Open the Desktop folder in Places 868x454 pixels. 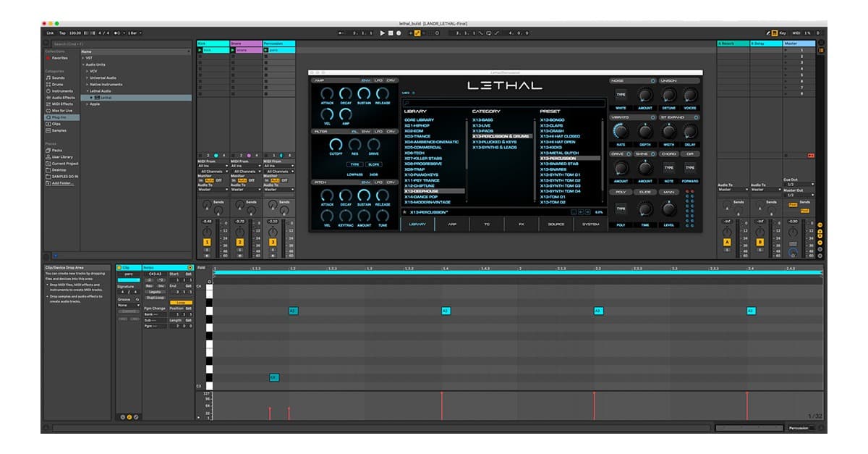[x=60, y=169]
